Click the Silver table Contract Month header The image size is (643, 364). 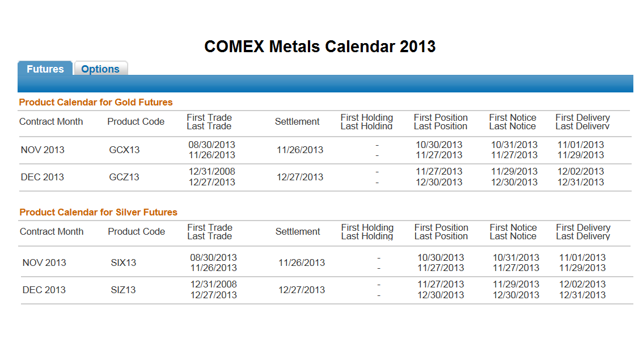(52, 232)
